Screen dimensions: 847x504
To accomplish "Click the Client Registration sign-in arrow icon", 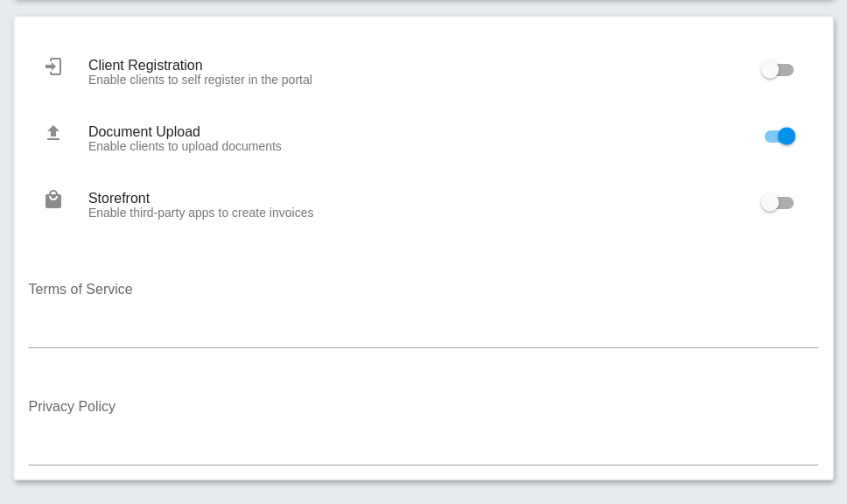I will (52, 66).
